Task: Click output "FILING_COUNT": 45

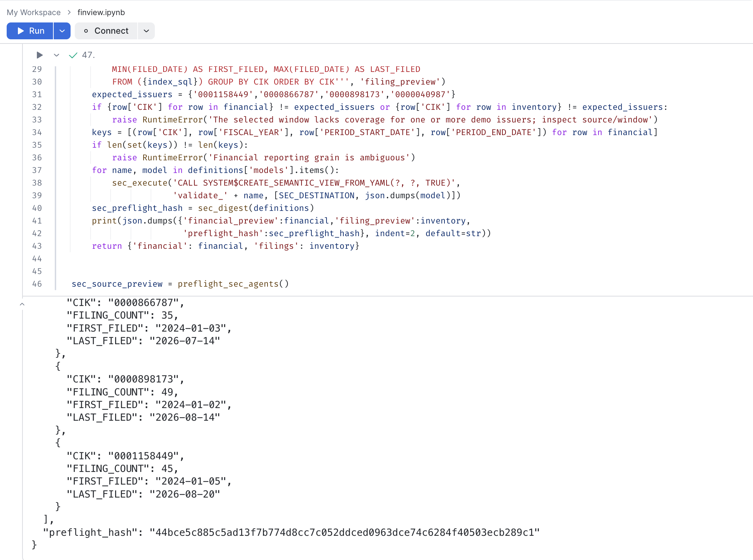Action: click(x=123, y=468)
